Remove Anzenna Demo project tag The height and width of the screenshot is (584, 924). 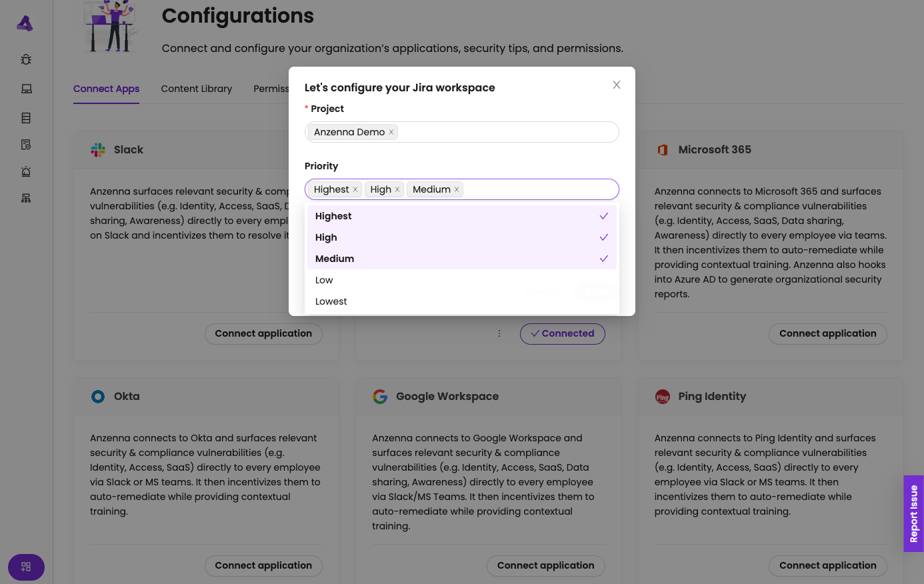coord(391,132)
